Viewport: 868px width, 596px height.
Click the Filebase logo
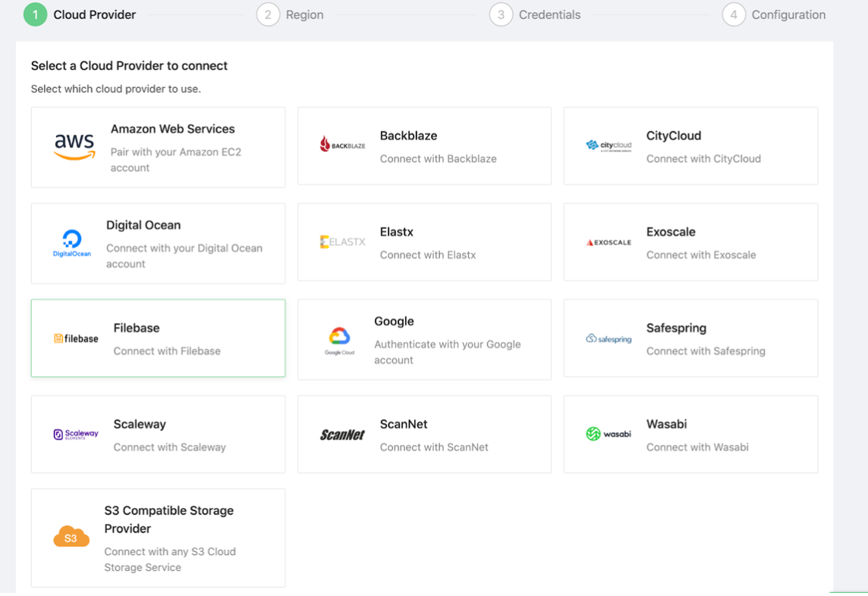coord(76,339)
